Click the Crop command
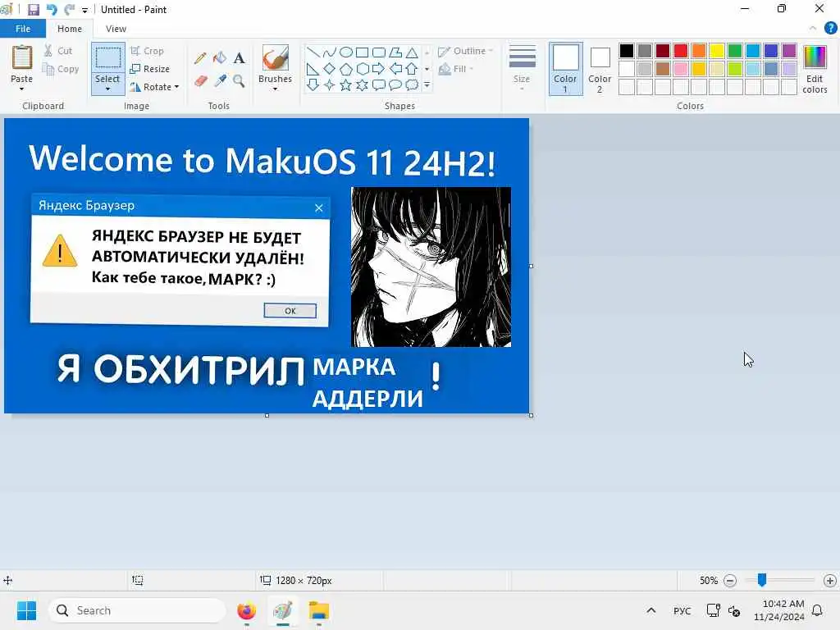Viewport: 840px width, 630px height. tap(147, 51)
